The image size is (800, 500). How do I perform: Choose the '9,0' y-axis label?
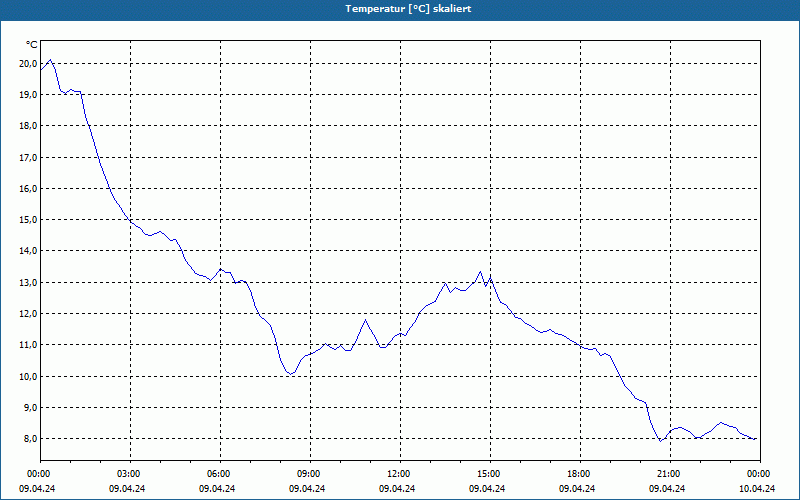[x=30, y=408]
